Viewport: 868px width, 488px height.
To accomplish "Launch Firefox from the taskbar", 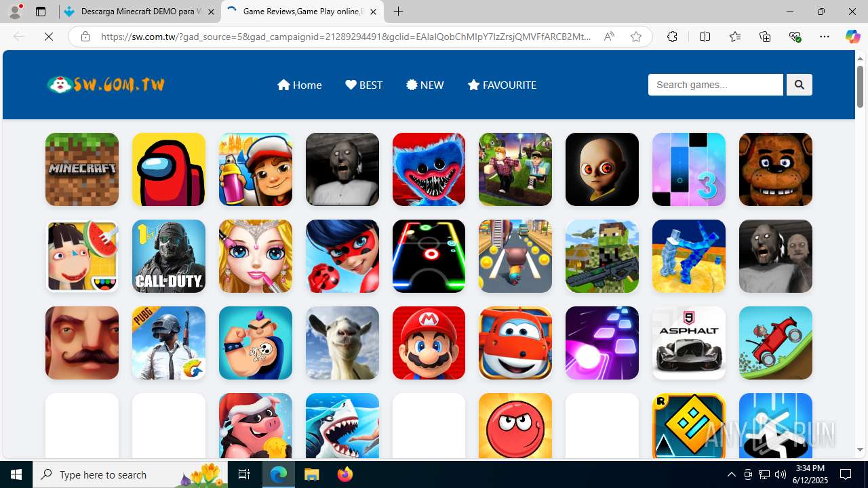I will pyautogui.click(x=344, y=474).
